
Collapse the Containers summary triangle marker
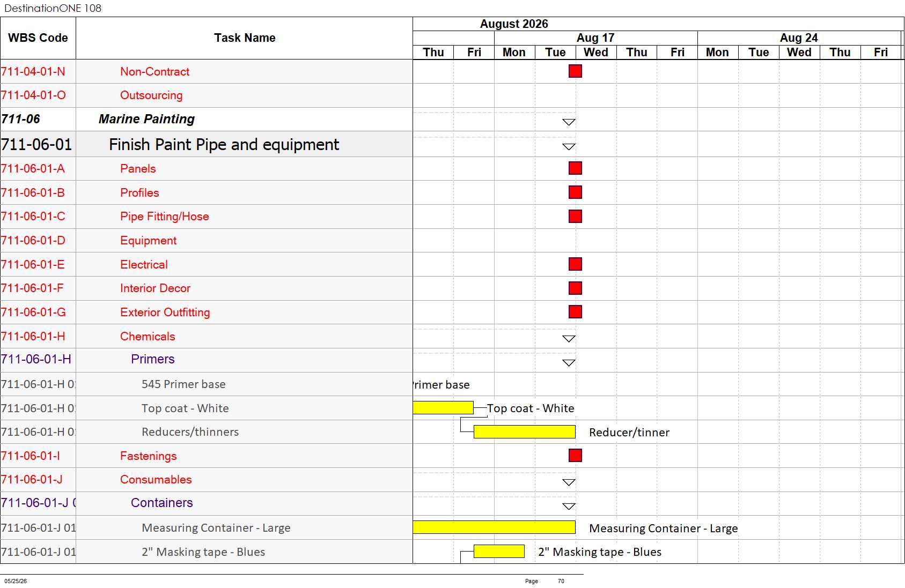(569, 507)
